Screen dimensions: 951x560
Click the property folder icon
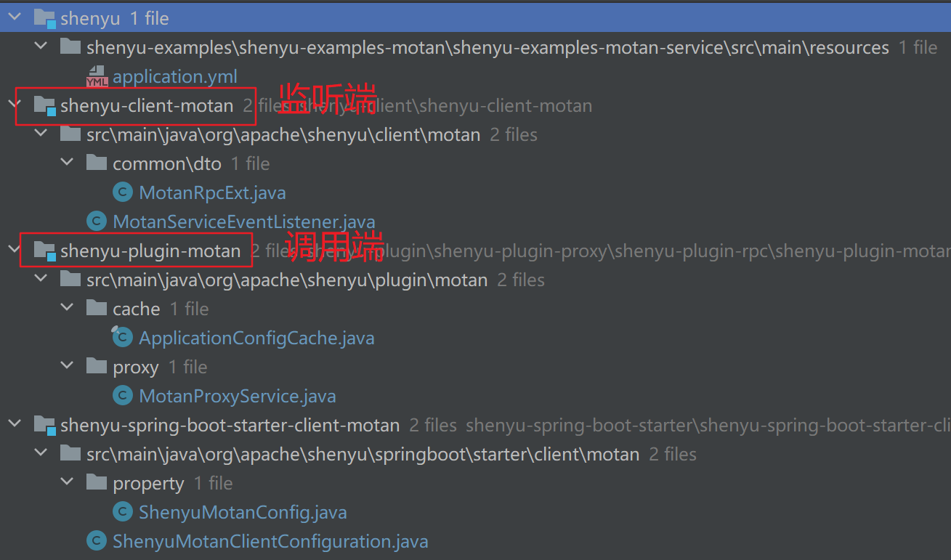pyautogui.click(x=97, y=482)
